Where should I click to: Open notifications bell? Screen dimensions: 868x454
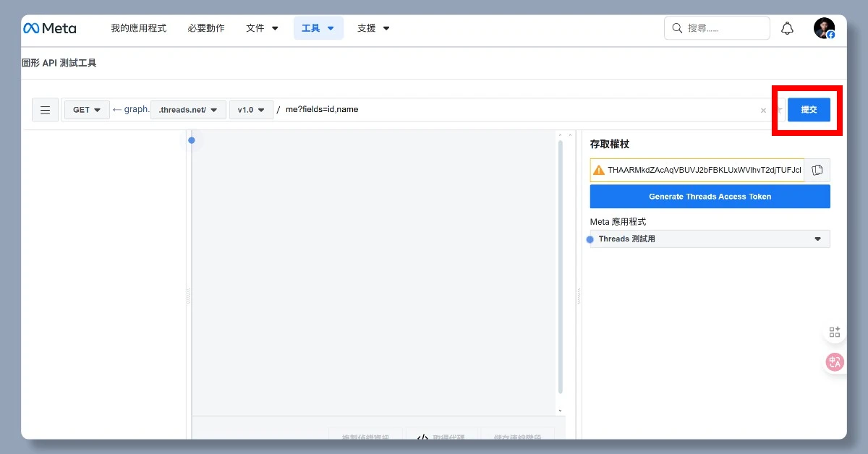(x=787, y=28)
